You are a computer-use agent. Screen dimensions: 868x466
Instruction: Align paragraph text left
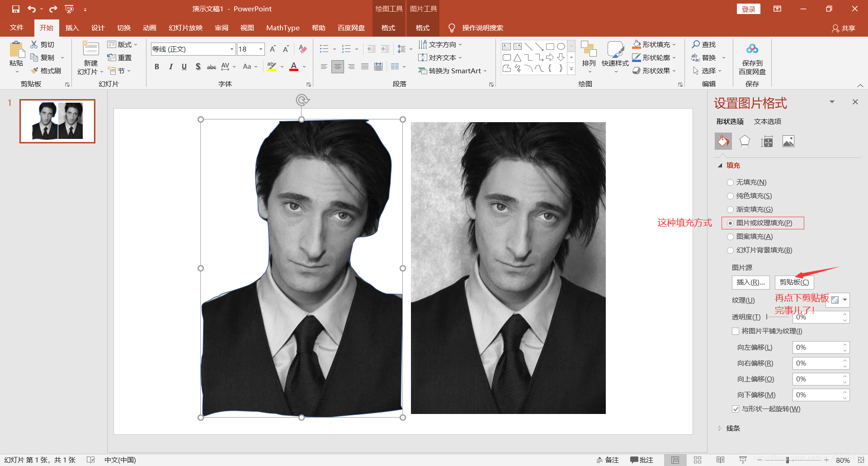tap(324, 67)
